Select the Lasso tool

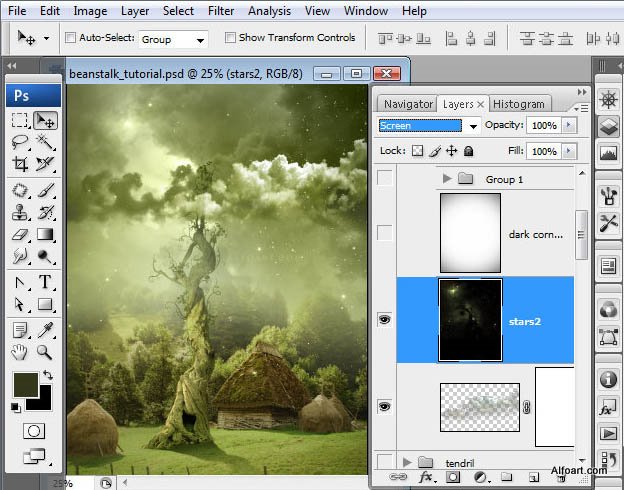[x=20, y=142]
